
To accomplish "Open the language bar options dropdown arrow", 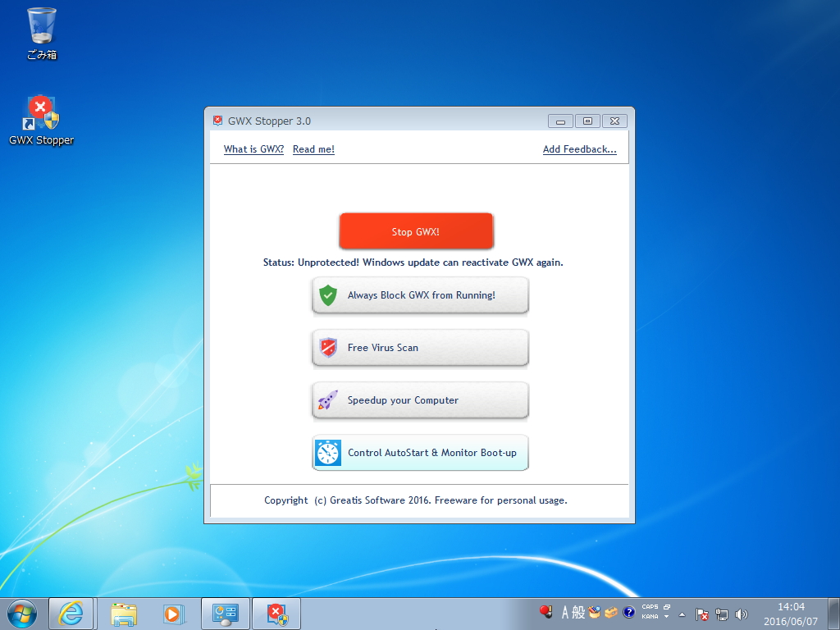I will pyautogui.click(x=666, y=617).
